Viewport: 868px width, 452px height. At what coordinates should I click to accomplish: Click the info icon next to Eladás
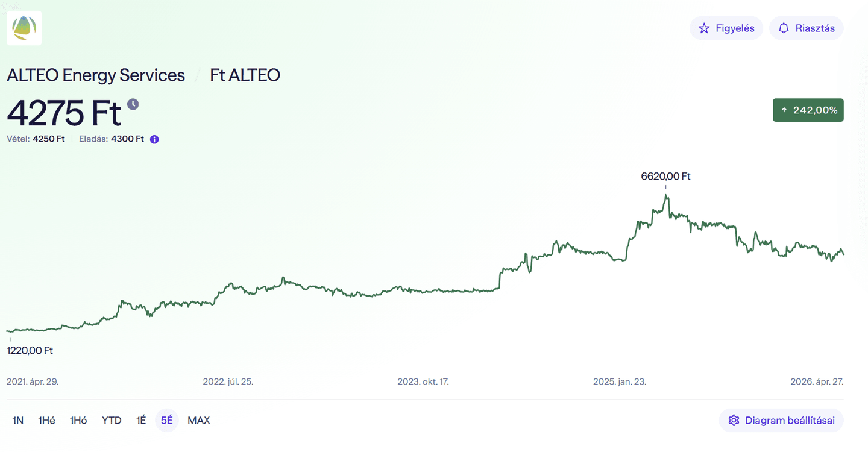[x=154, y=139]
